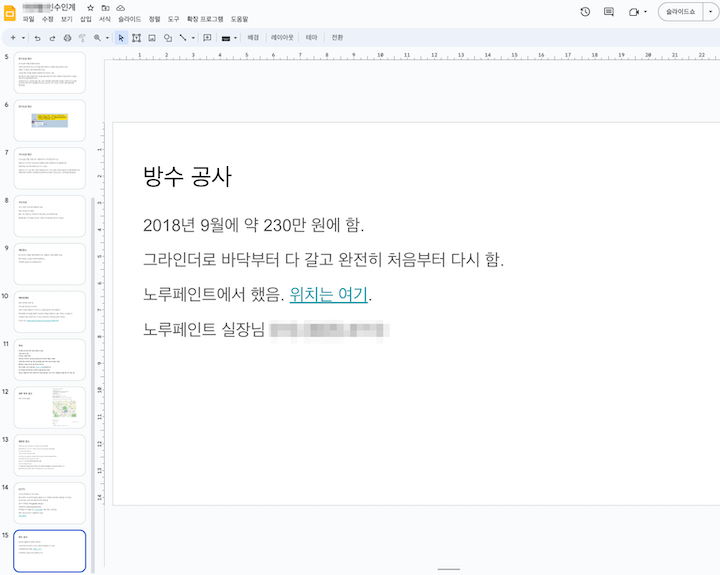Screen dimensions: 720x575
Task: Select slide 14 thumbnail
Action: pos(50,503)
